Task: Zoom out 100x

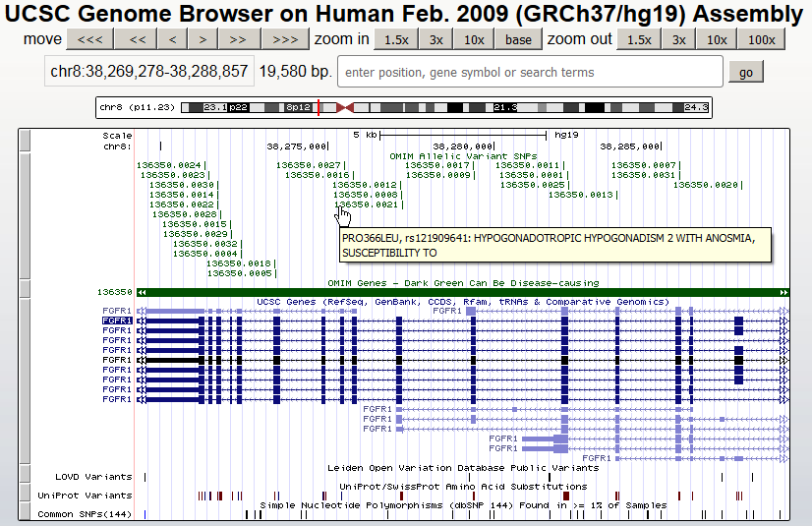Action: 761,39
